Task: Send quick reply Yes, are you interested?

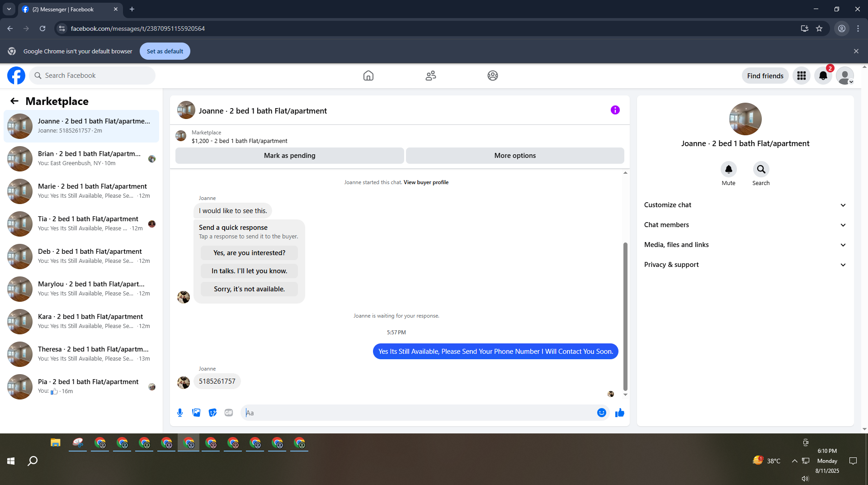Action: 250,253
